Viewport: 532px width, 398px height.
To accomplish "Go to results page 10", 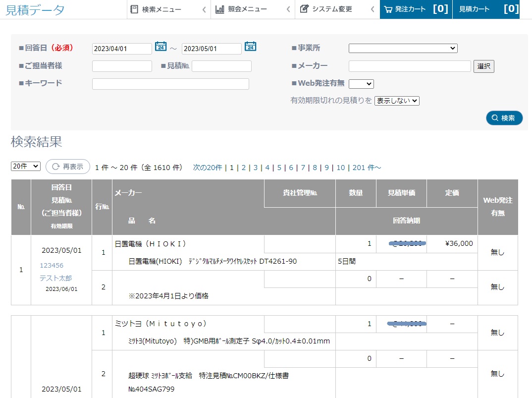I will click(x=341, y=168).
